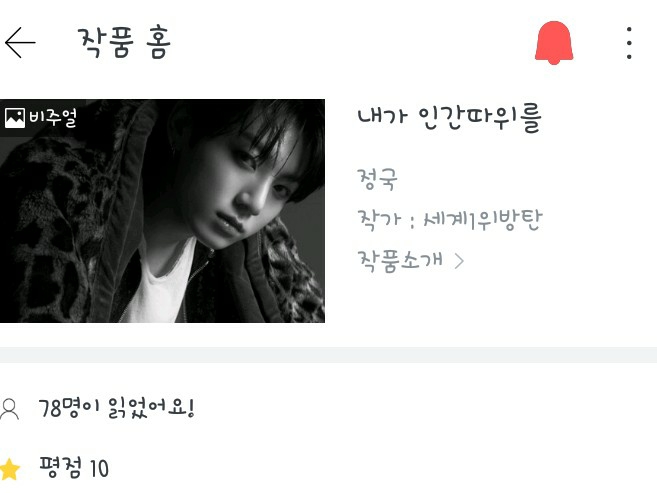The height and width of the screenshot is (493, 657).
Task: Click the gray section divider bar
Action: click(x=328, y=355)
